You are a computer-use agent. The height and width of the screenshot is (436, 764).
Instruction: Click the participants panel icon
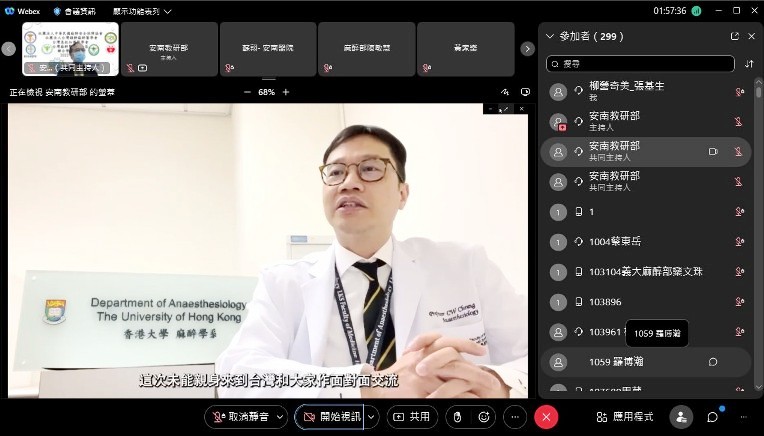(681, 417)
